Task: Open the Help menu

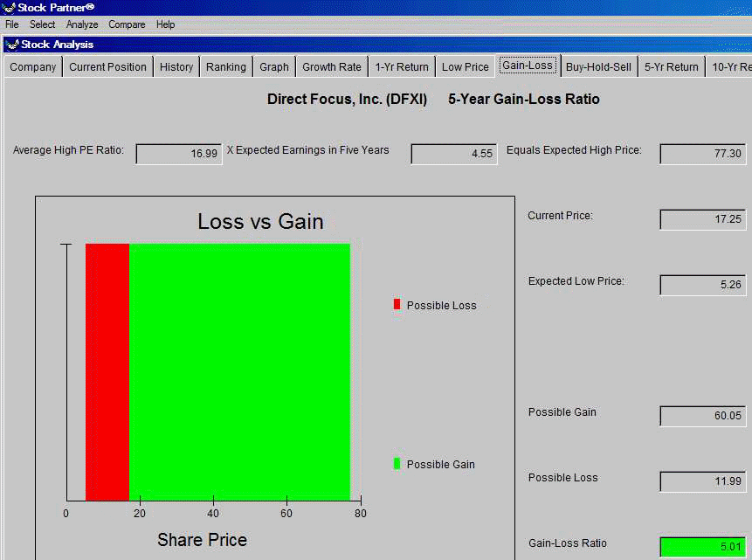Action: tap(165, 24)
